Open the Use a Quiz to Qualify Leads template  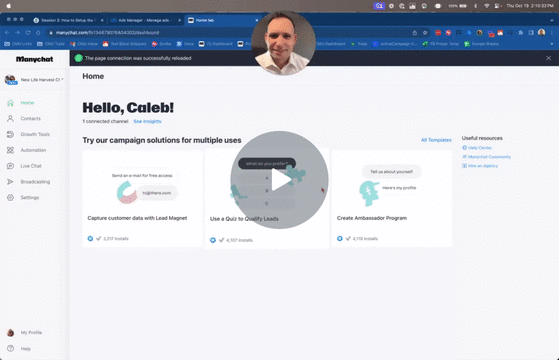(x=267, y=199)
